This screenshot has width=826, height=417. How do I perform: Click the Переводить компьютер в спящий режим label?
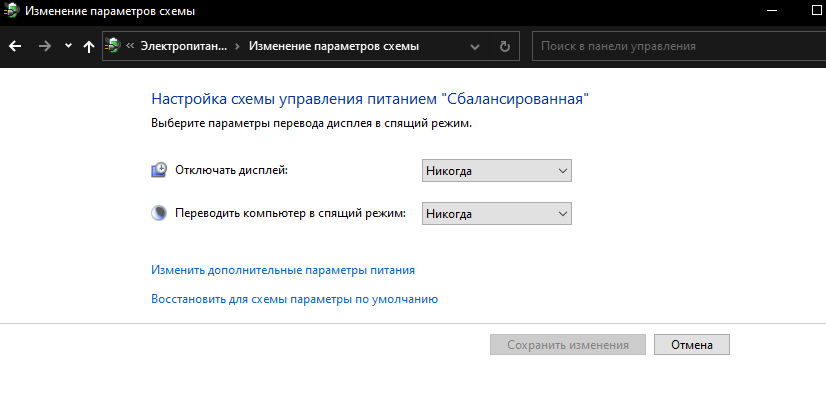pos(290,213)
